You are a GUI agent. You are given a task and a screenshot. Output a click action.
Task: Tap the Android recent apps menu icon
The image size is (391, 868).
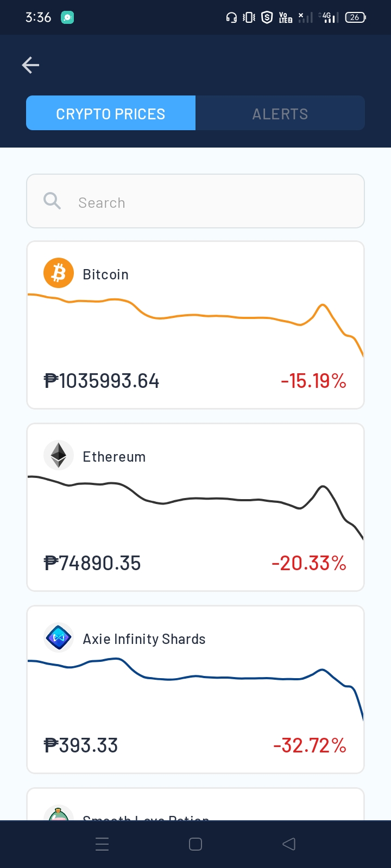(x=102, y=844)
